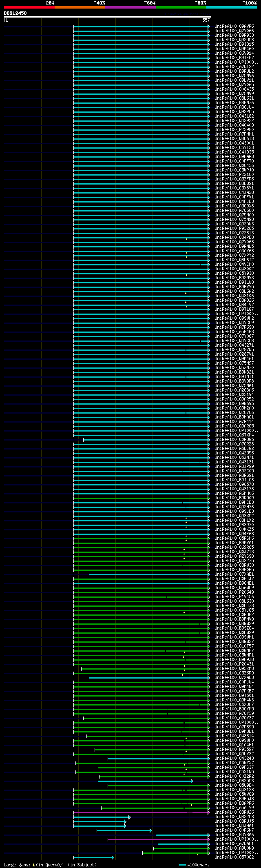Screen dimensions: 261x868
Task: Select label UniRef100_B4FJD3
Action: [x=234, y=201]
